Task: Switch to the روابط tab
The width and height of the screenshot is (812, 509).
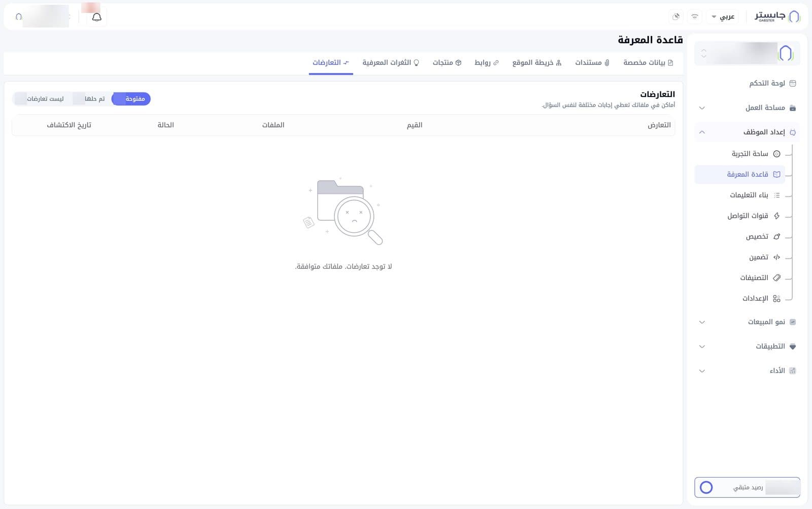Action: coord(487,63)
